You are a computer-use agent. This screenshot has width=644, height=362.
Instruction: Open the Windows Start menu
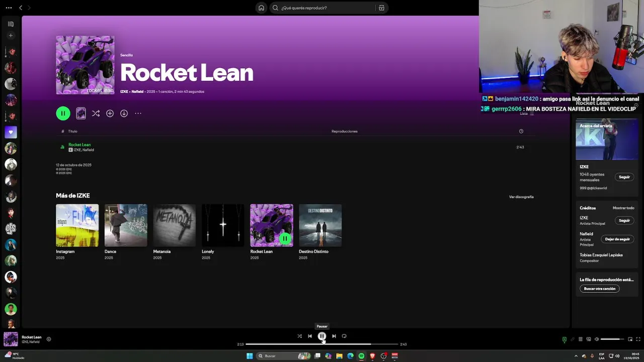(x=250, y=356)
